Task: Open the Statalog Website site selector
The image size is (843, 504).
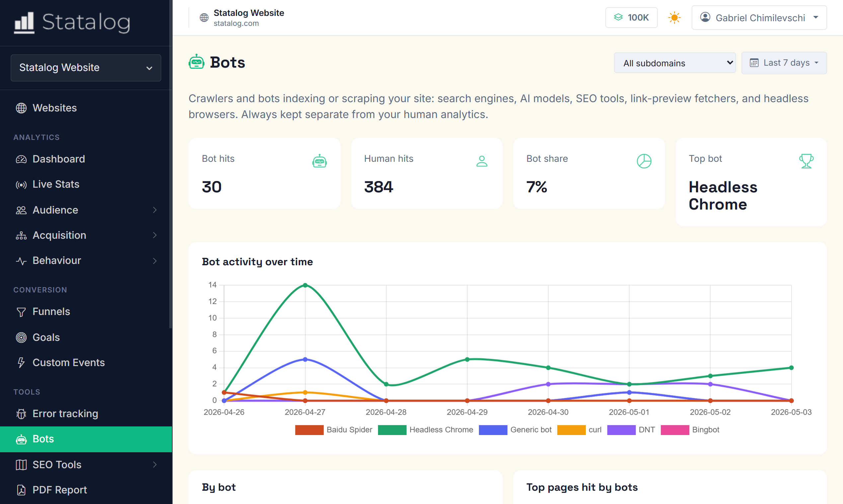Action: [x=86, y=68]
